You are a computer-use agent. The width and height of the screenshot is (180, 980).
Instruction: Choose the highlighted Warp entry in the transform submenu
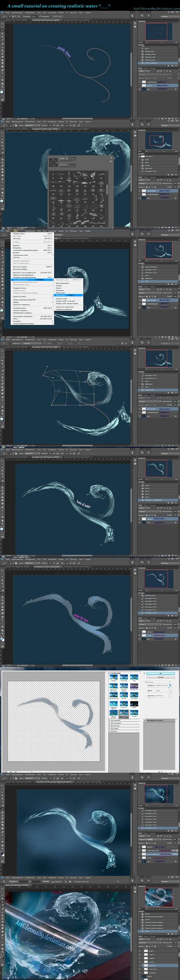pyautogui.click(x=69, y=295)
